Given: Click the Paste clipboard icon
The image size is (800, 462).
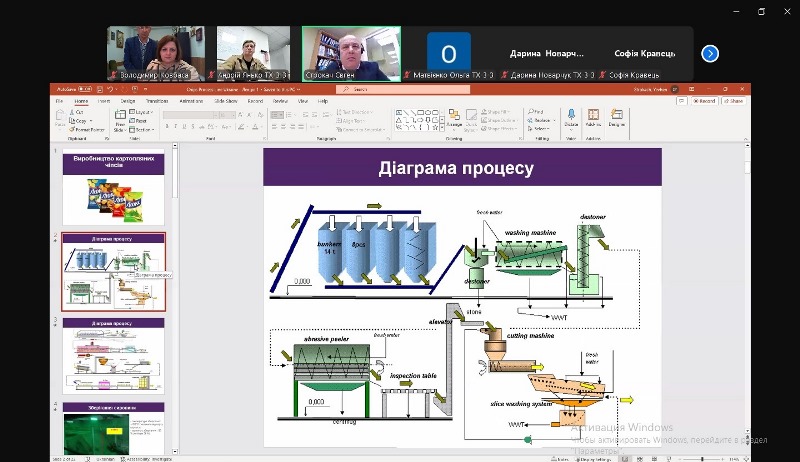Looking at the screenshot, I should pos(60,117).
